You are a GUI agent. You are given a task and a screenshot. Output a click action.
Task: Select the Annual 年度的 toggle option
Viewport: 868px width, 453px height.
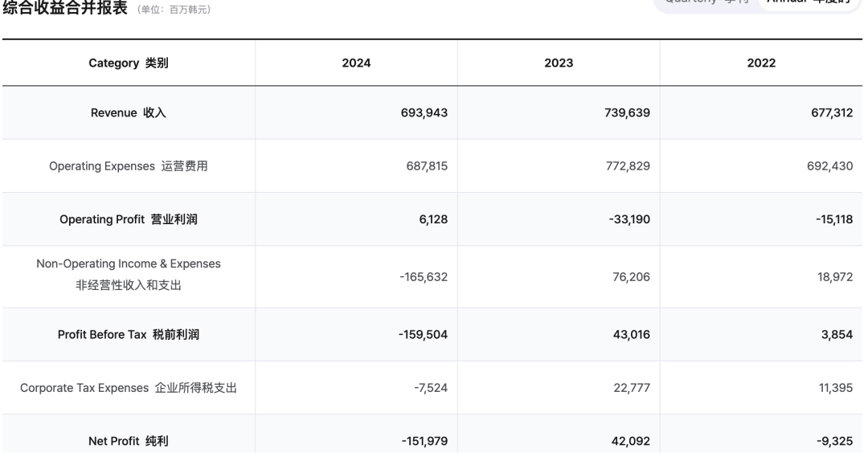(804, 3)
